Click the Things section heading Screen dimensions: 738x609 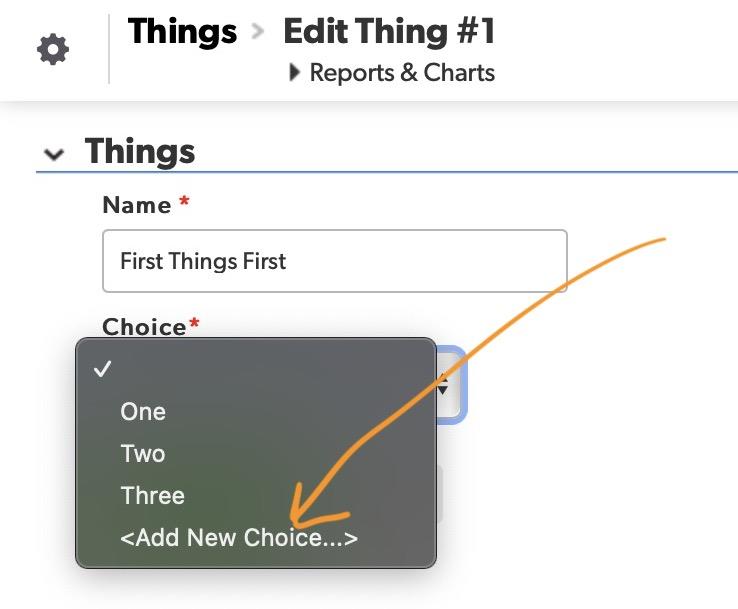point(140,152)
